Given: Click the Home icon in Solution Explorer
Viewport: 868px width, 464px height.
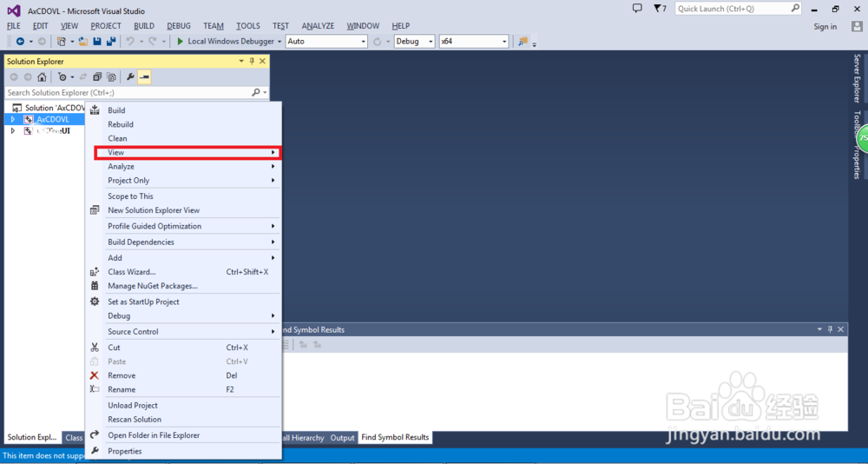Looking at the screenshot, I should pos(42,77).
